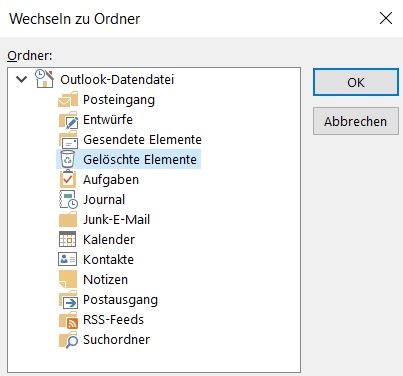Click the Gesendete Elemente envelope icon

(68, 140)
